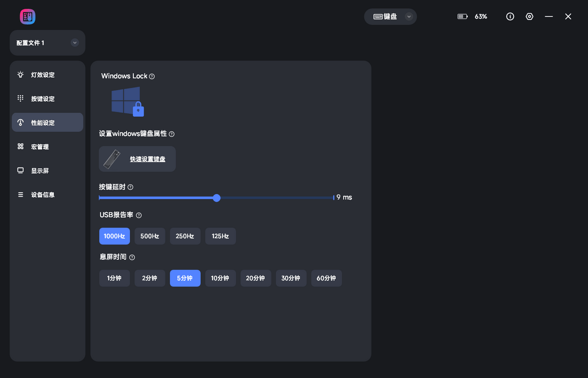Click the 快速设置键盘 link
588x378 pixels.
point(147,159)
